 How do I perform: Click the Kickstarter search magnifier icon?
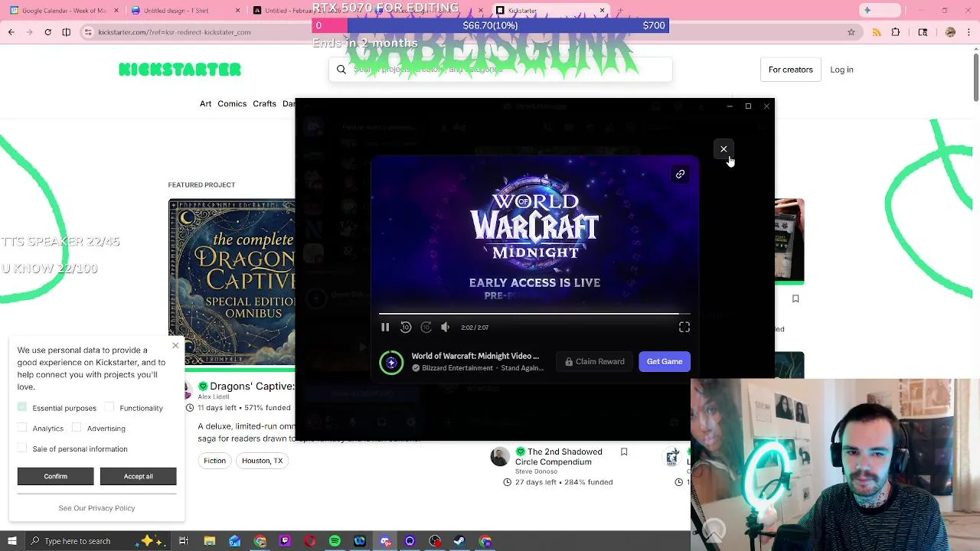[341, 69]
